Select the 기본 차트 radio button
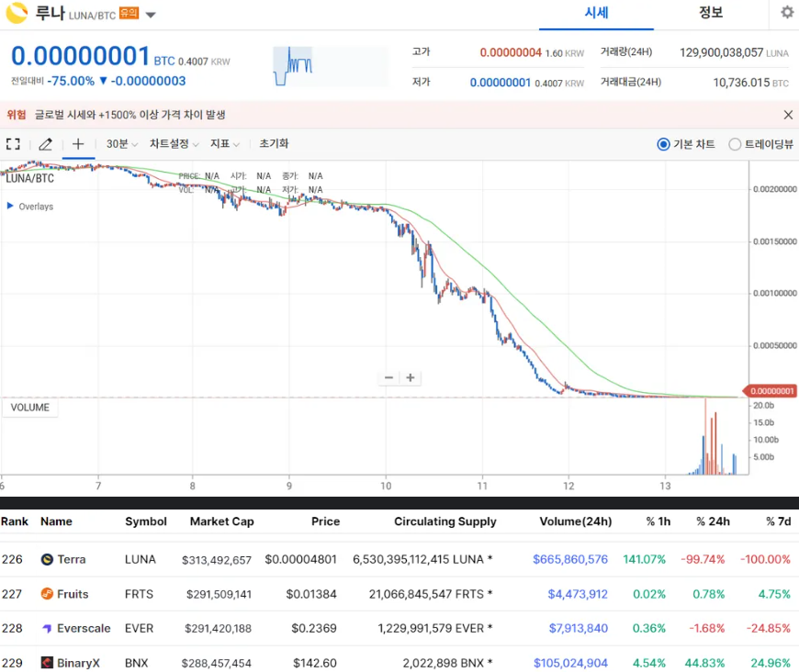 tap(663, 145)
